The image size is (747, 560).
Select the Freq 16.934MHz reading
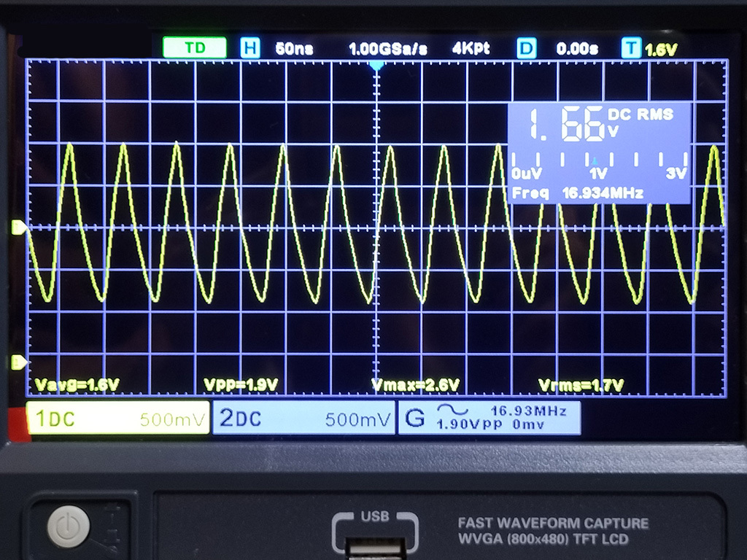pyautogui.click(x=578, y=192)
